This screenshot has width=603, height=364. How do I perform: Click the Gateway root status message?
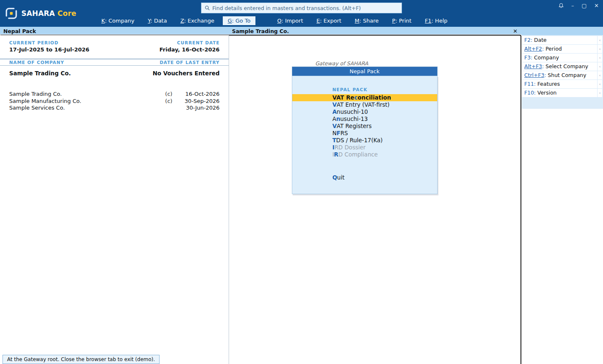pyautogui.click(x=81, y=359)
